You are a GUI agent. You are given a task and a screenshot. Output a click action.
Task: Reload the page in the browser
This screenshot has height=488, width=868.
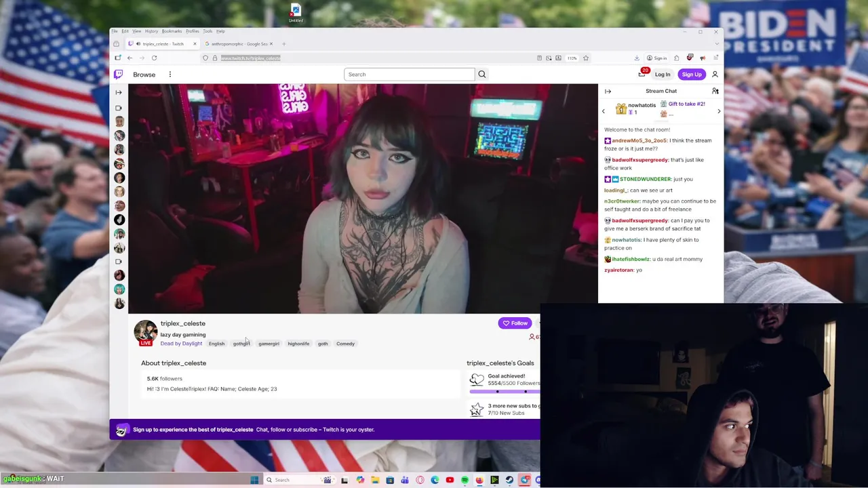point(154,58)
